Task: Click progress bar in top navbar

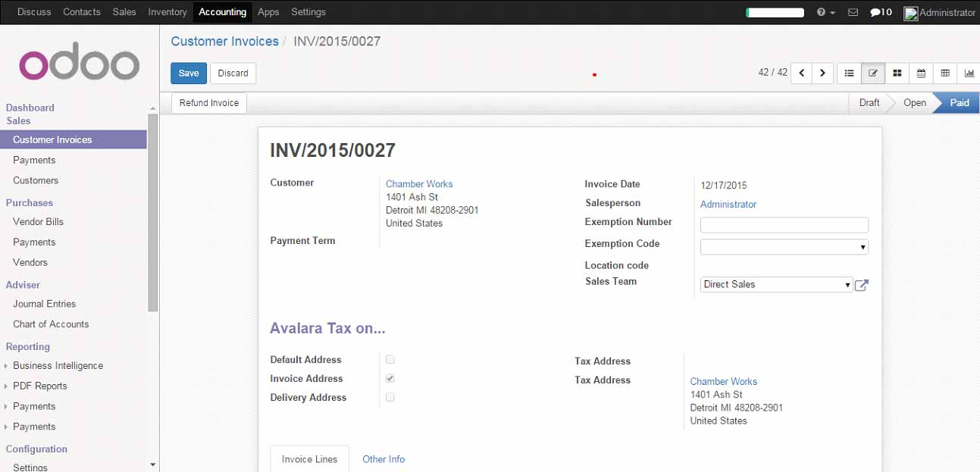Action: tap(775, 13)
